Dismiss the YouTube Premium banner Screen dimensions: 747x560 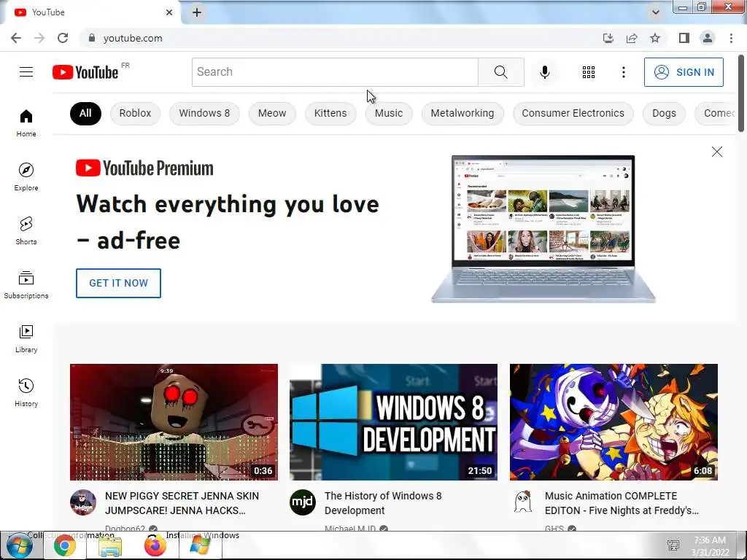coord(717,152)
